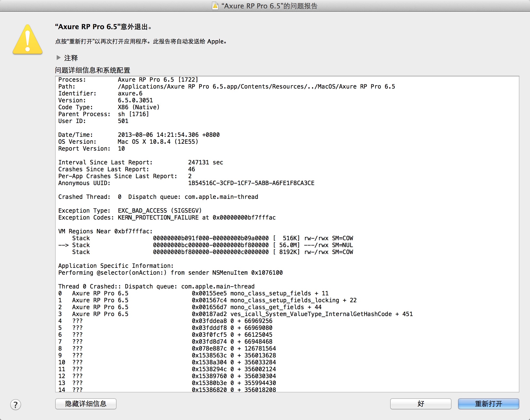Click the VM Regions Near 0xbf7fffac line
This screenshot has width=530, height=420.
105,231
